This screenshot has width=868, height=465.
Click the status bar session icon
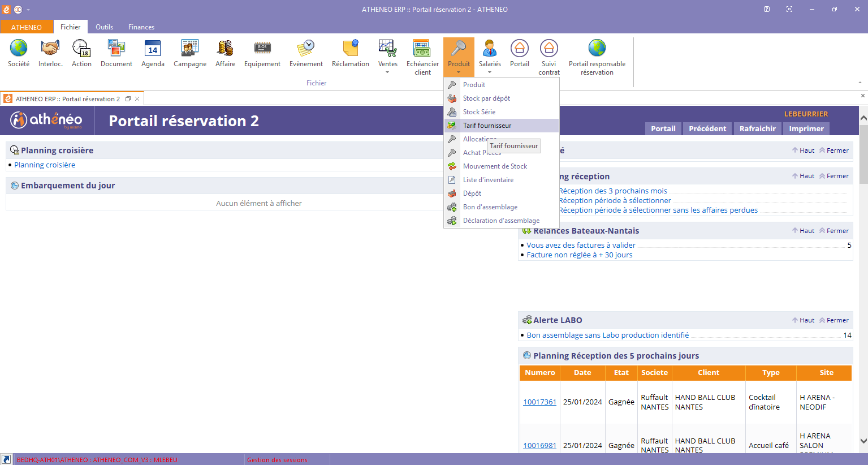tap(6, 460)
